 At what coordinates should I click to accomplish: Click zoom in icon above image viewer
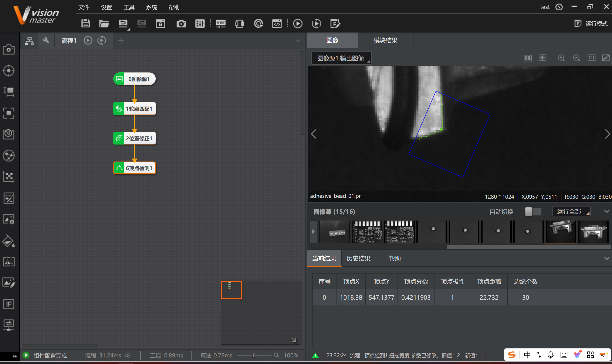(x=561, y=58)
